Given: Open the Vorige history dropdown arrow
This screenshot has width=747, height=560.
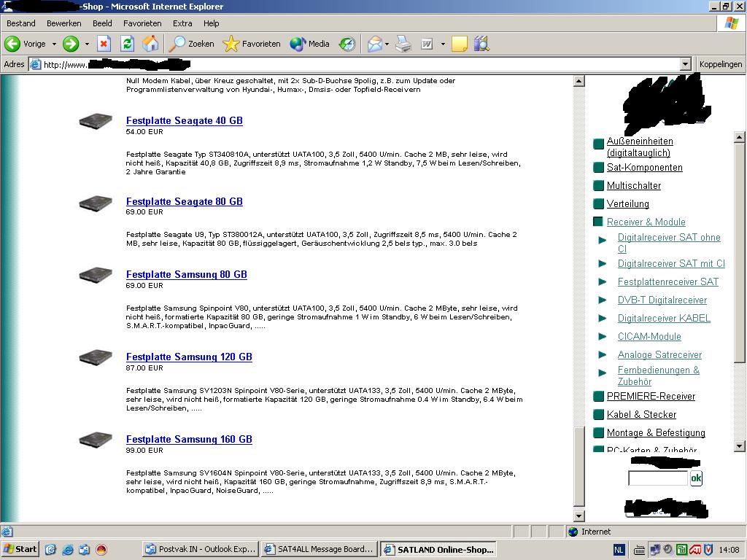Looking at the screenshot, I should click(x=54, y=44).
